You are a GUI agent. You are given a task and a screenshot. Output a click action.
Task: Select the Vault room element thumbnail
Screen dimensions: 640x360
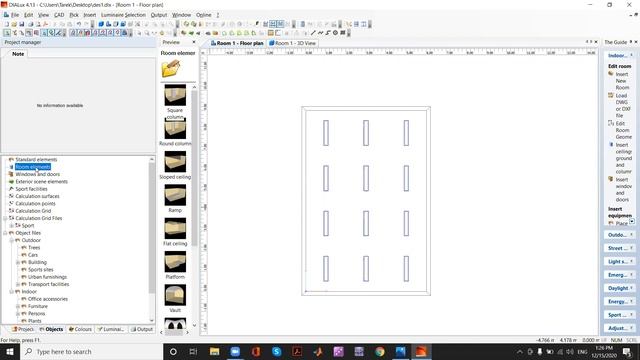[175, 295]
